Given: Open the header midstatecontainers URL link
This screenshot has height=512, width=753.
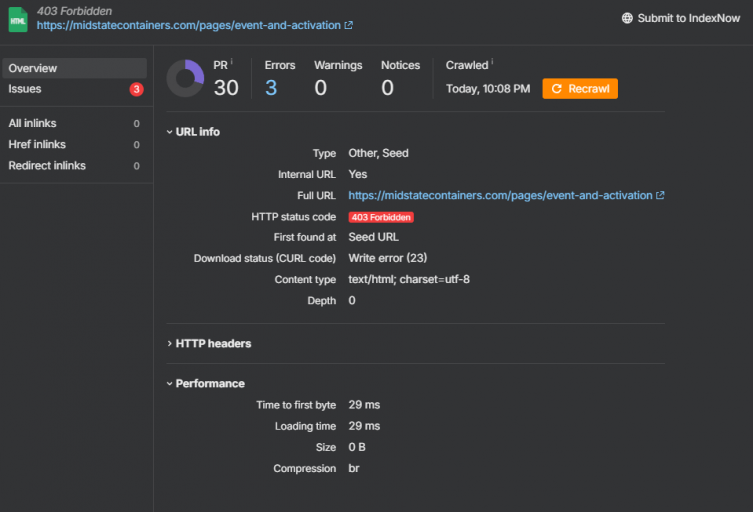Looking at the screenshot, I should (189, 25).
